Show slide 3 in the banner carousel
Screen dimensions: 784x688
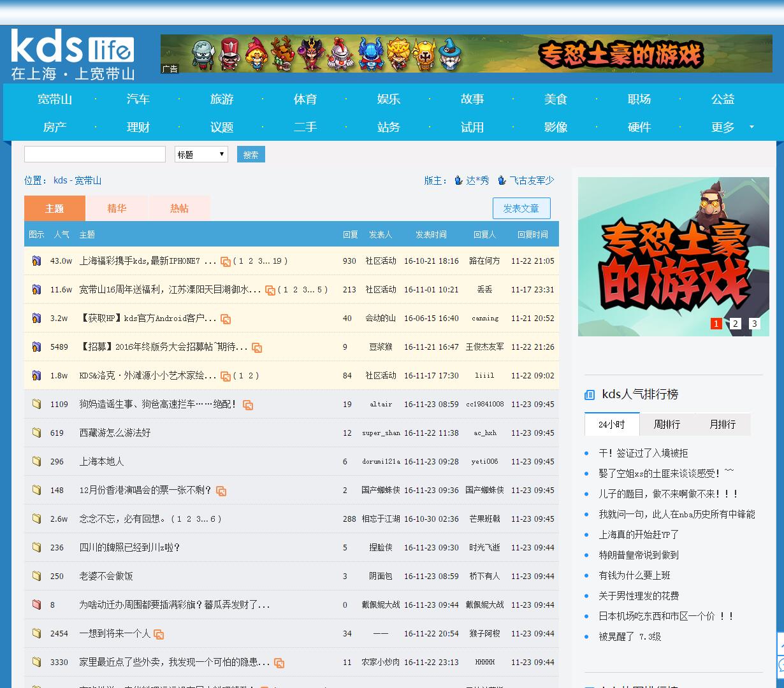tap(755, 324)
